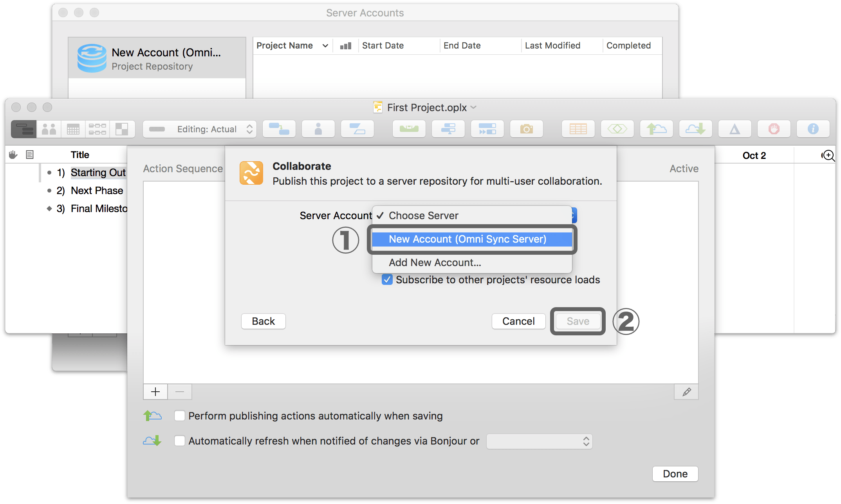The width and height of the screenshot is (841, 504).
Task: Click the Split task toolbar icon
Action: pos(357,129)
